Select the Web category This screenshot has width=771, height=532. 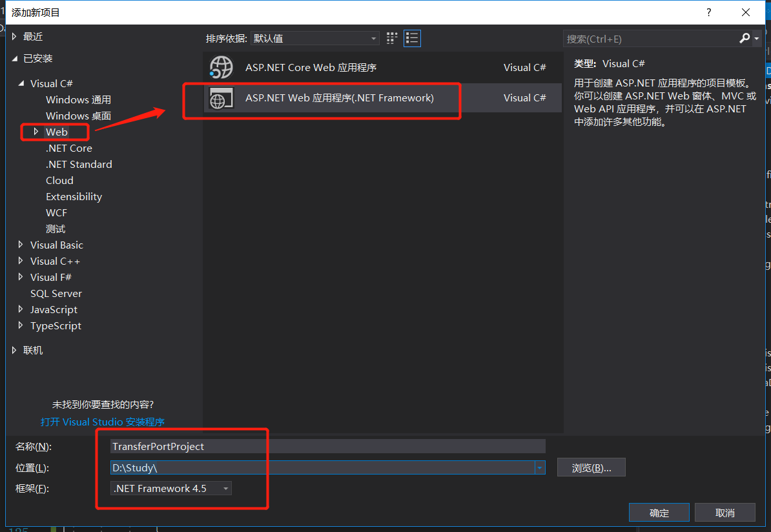[x=57, y=132]
